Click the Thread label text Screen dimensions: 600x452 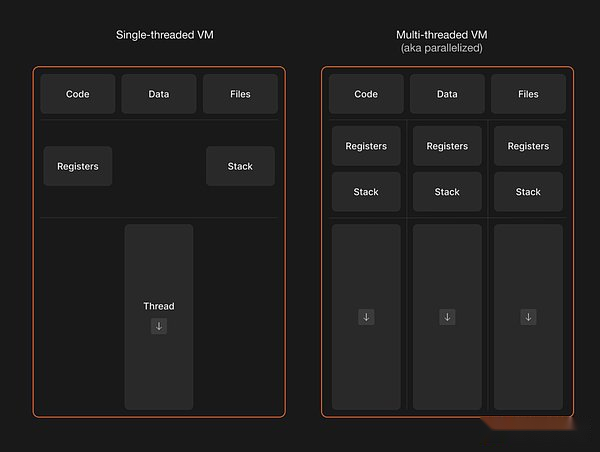(159, 306)
